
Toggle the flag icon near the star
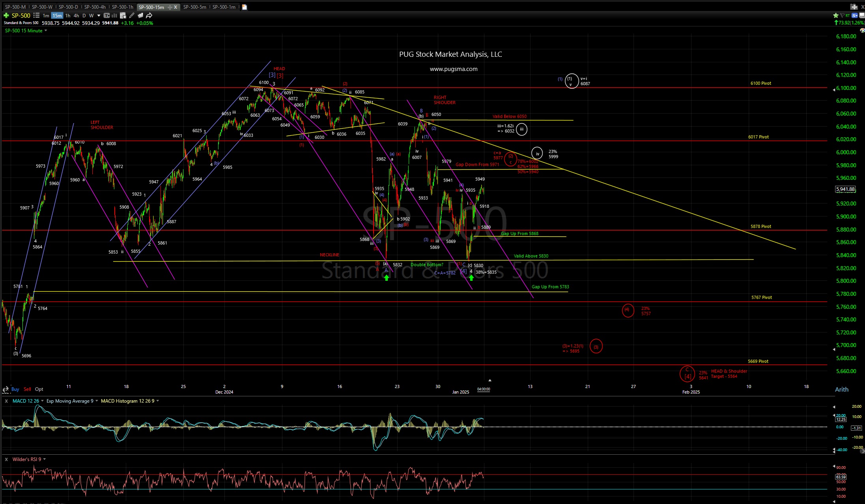pyautogui.click(x=843, y=15)
